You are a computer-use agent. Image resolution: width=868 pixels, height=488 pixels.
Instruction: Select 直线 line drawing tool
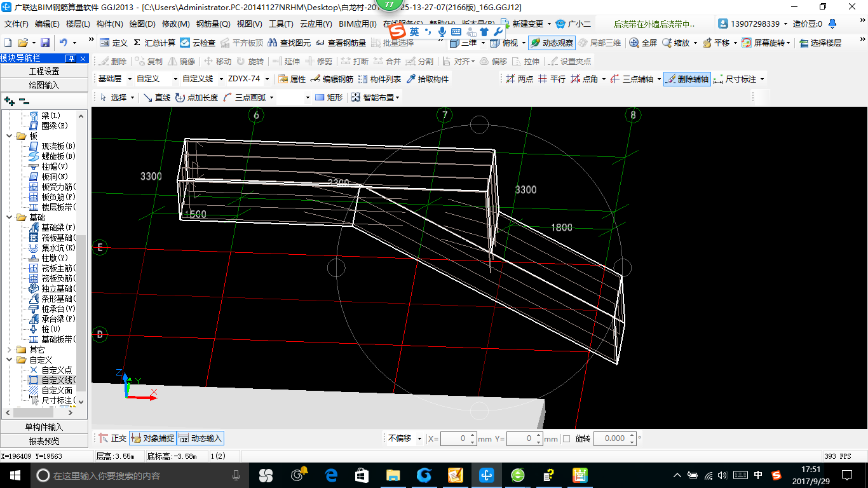point(156,97)
